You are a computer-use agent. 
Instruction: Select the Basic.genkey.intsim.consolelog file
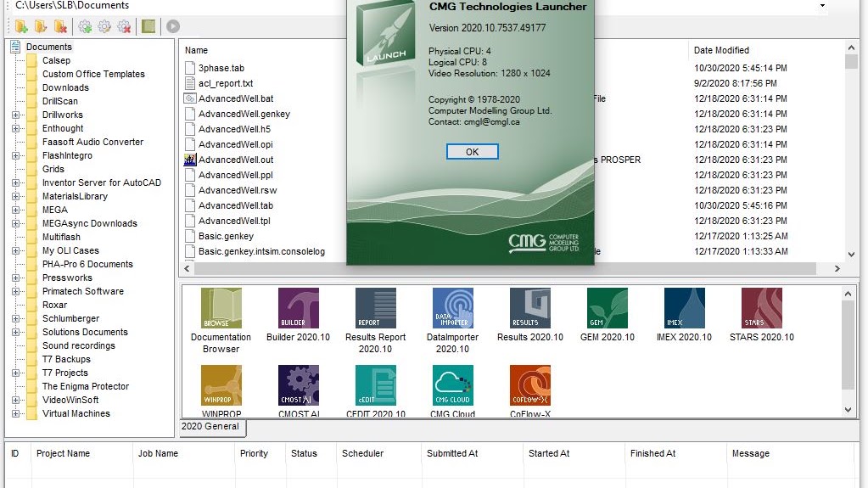point(262,251)
